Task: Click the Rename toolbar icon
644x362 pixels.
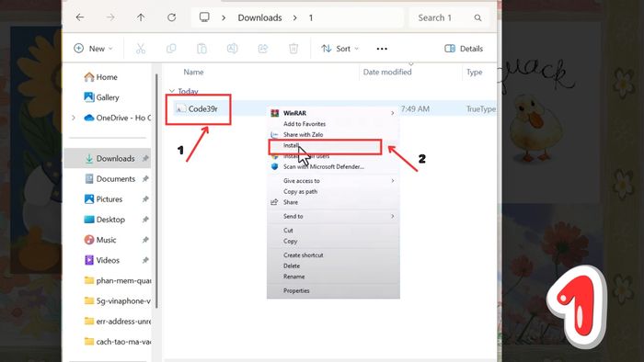Action: pyautogui.click(x=232, y=49)
